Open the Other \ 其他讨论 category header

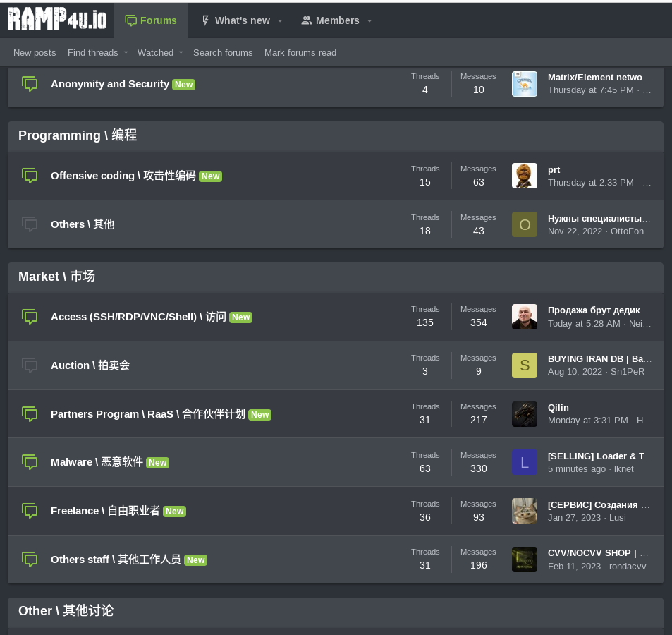coord(66,611)
